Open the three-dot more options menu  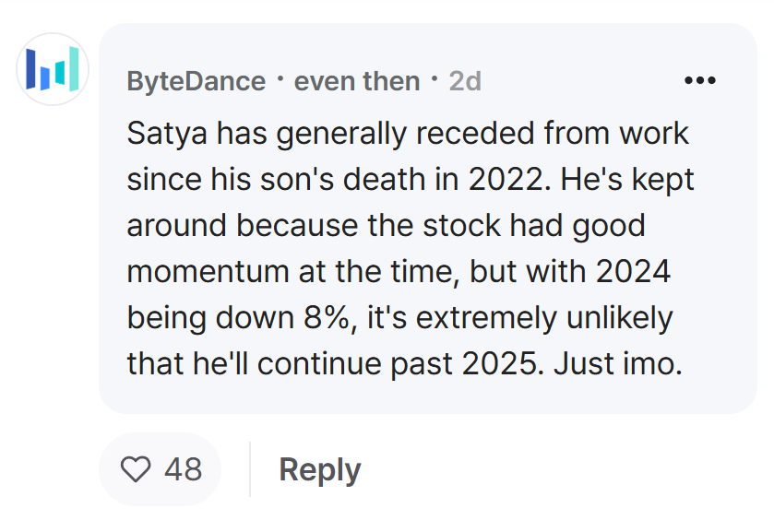pyautogui.click(x=699, y=80)
